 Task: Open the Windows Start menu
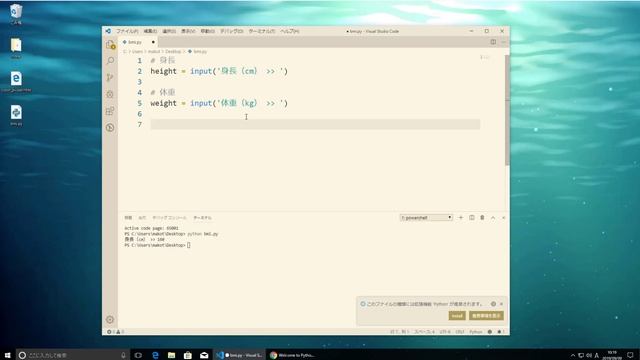pos(7,355)
